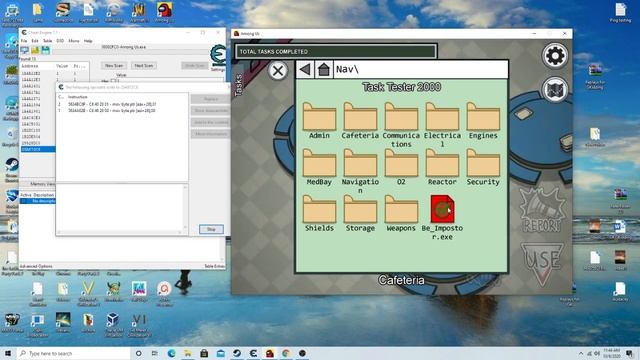
Task: Open the Communications folder
Action: point(401,125)
